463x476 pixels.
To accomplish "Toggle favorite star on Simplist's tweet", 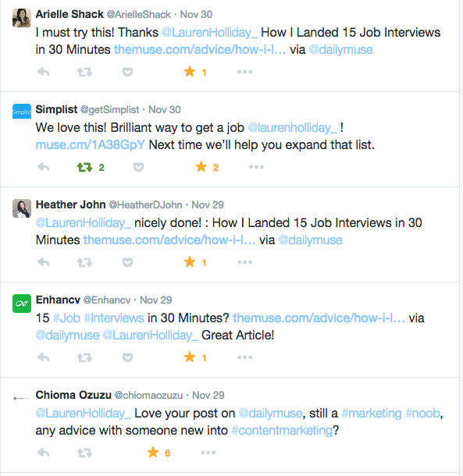I will coord(201,167).
